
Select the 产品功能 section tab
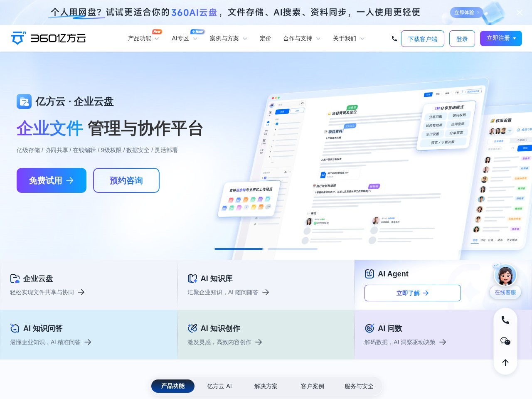coord(173,386)
